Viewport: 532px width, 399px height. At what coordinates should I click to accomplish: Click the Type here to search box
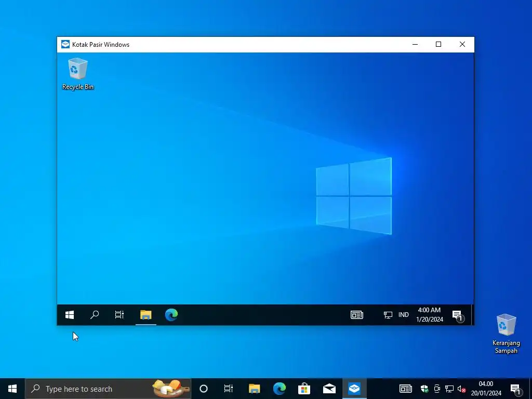pos(108,389)
